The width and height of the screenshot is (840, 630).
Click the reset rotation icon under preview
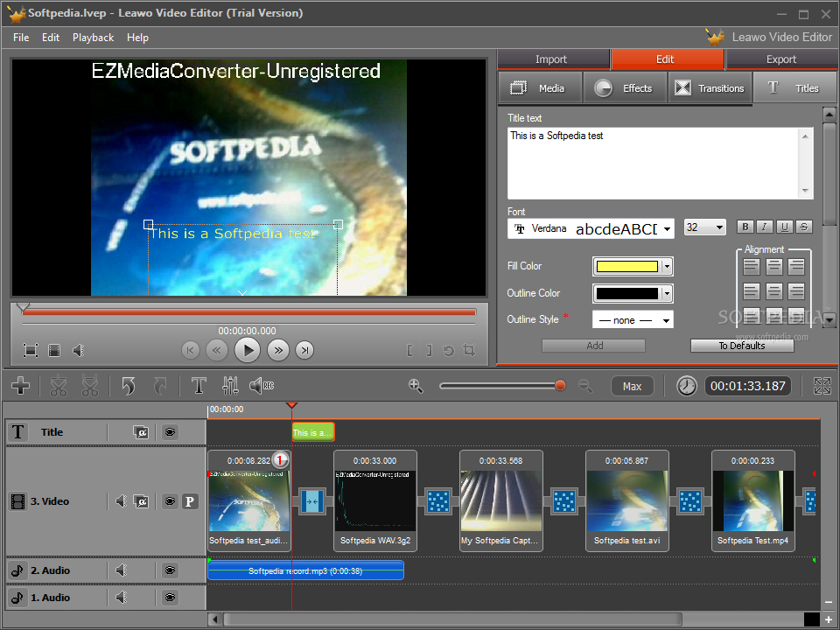448,350
